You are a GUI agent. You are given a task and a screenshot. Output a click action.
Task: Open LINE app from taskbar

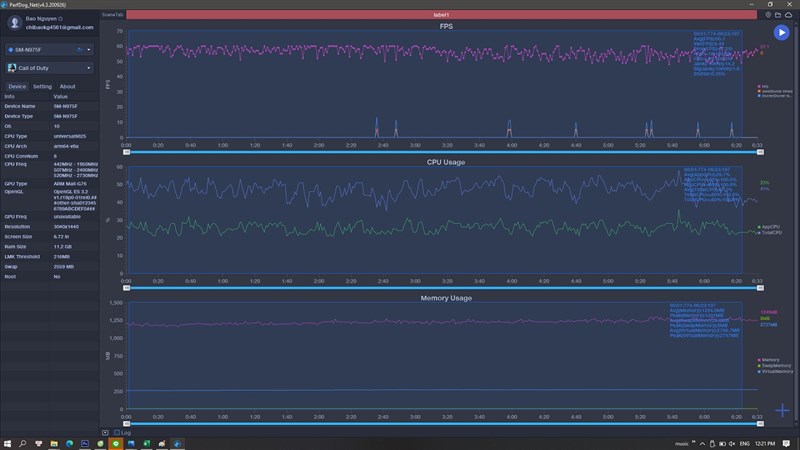click(x=116, y=443)
